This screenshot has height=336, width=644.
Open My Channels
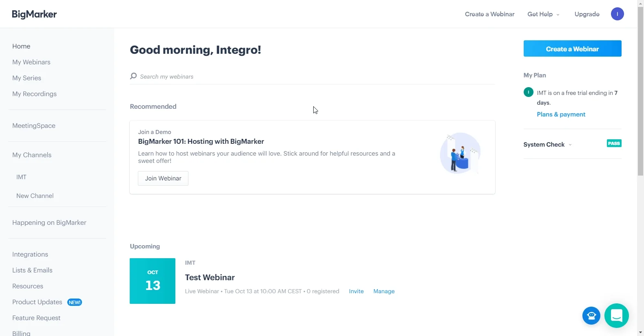click(32, 155)
